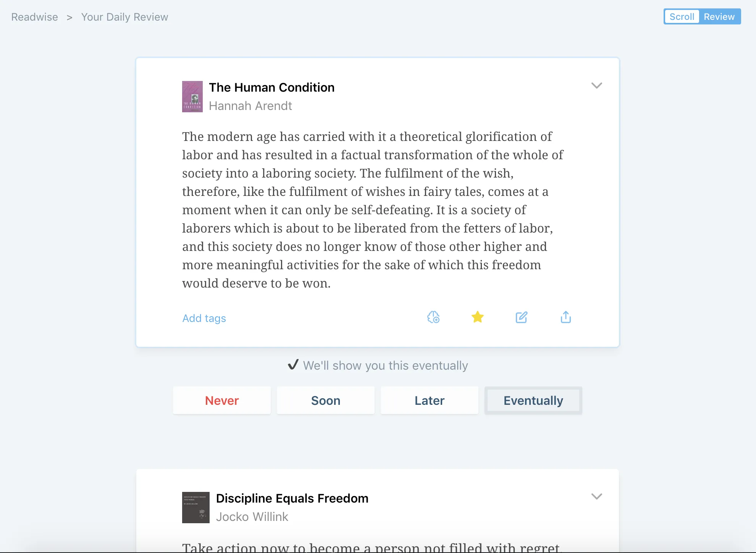The image size is (756, 553).
Task: Click The Human Condition book title
Action: point(271,87)
